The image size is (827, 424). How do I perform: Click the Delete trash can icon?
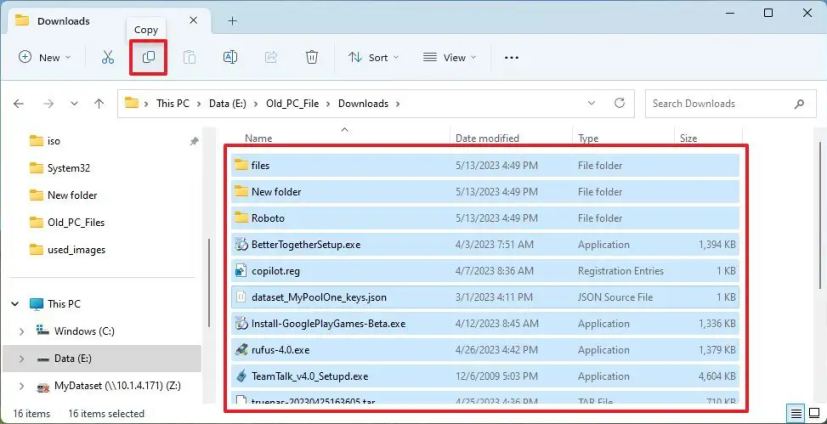[x=312, y=57]
